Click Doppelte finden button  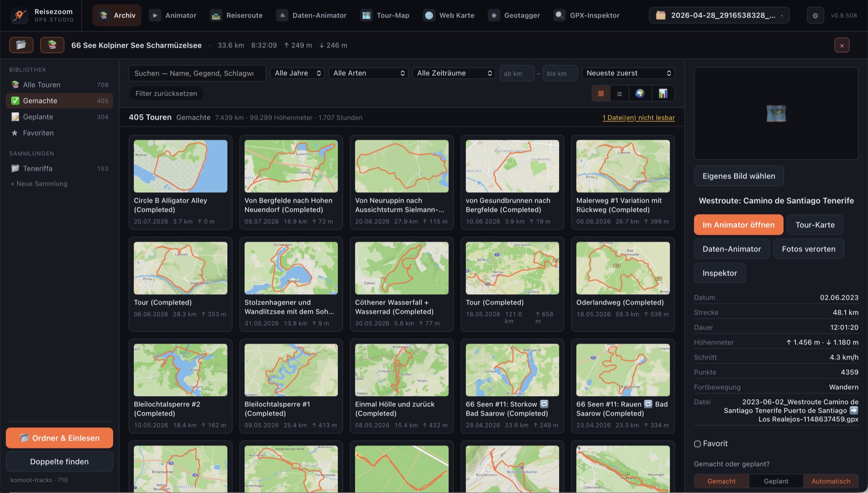[x=59, y=461]
